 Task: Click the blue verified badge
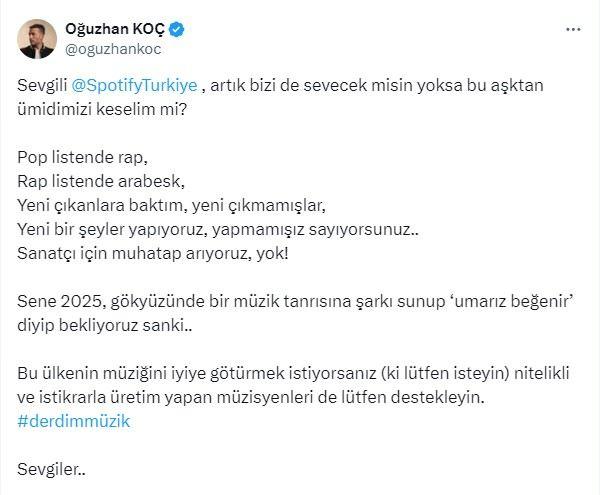pyautogui.click(x=176, y=29)
